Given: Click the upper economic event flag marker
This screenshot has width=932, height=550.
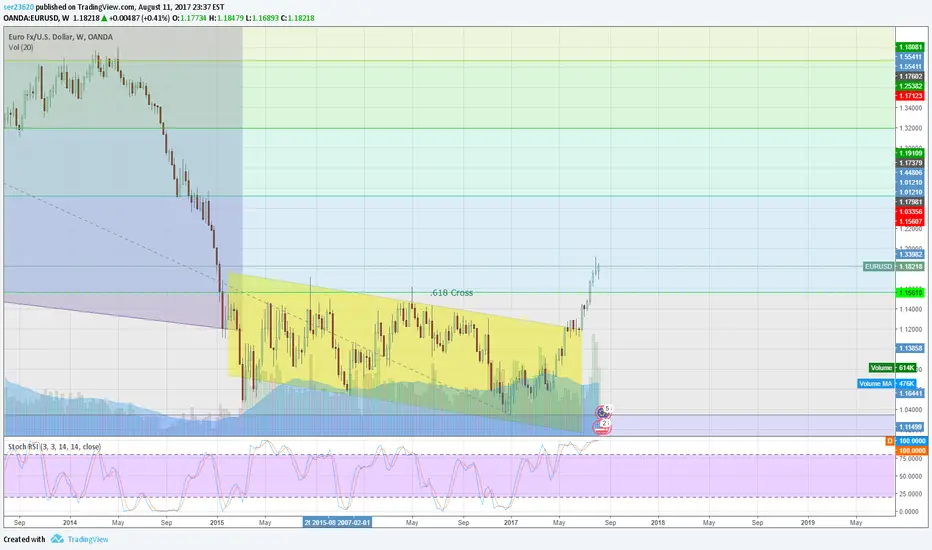Looking at the screenshot, I should coord(603,411).
